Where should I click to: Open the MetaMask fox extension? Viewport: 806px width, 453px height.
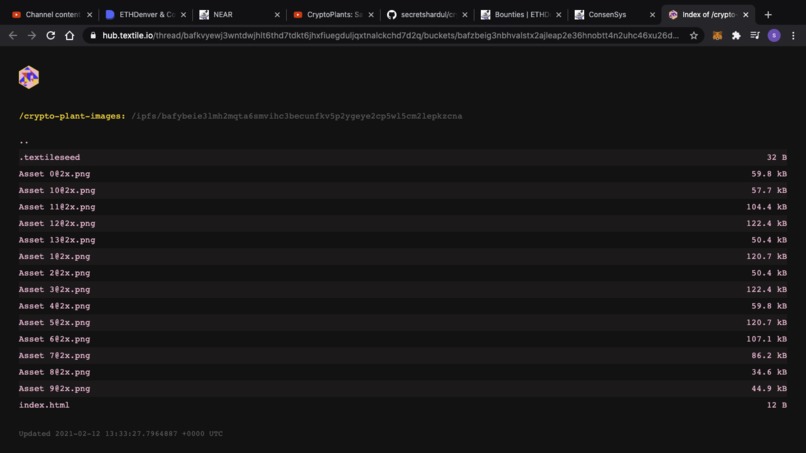[x=717, y=35]
